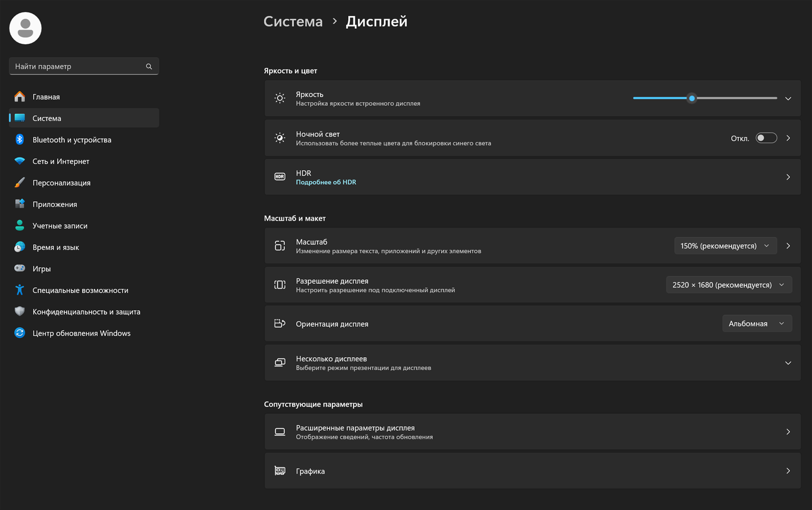The width and height of the screenshot is (812, 510).
Task: Click the 'Разрешение дисплея' title
Action: click(332, 281)
